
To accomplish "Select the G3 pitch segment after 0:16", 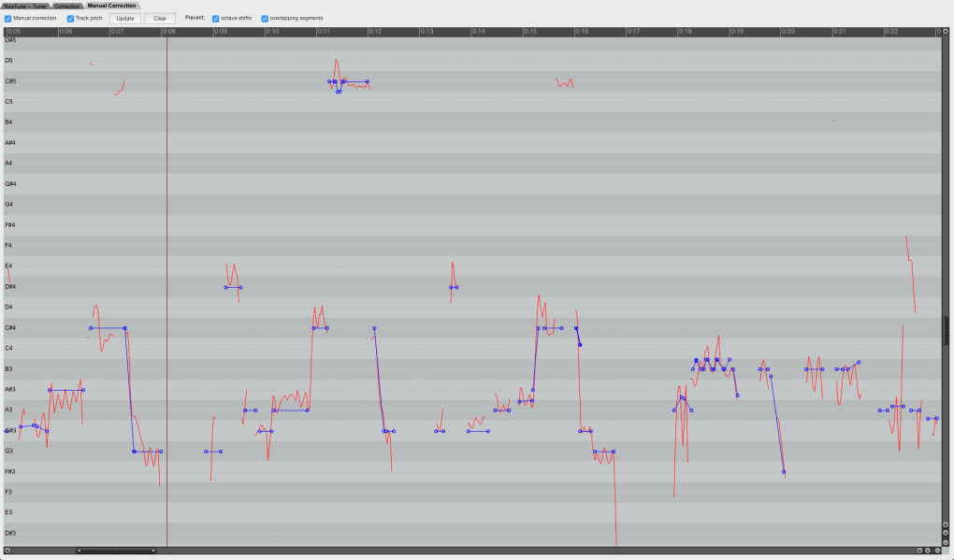I will tap(604, 452).
